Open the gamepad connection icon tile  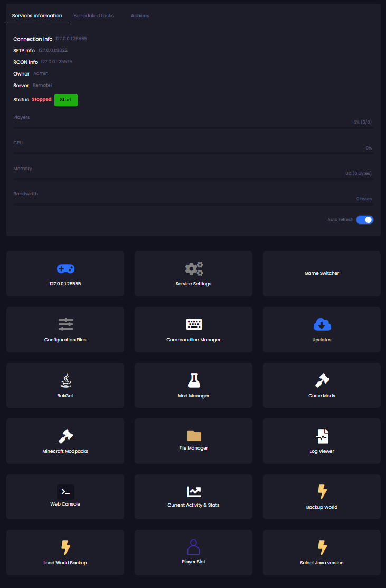point(65,269)
